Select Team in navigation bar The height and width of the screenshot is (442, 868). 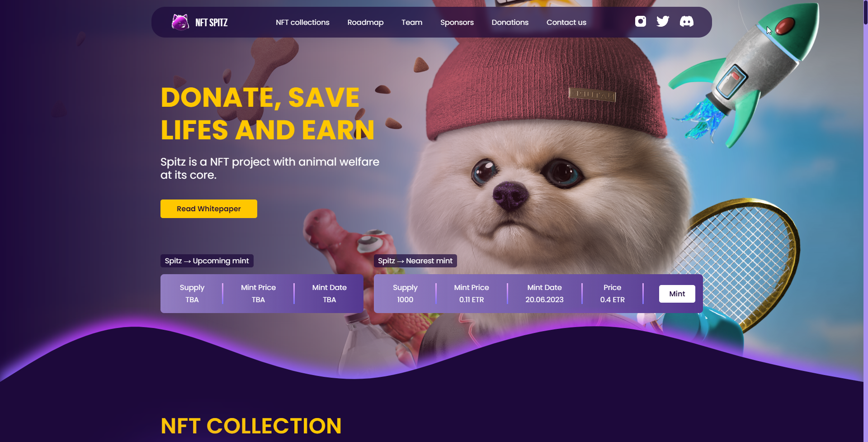(x=412, y=22)
